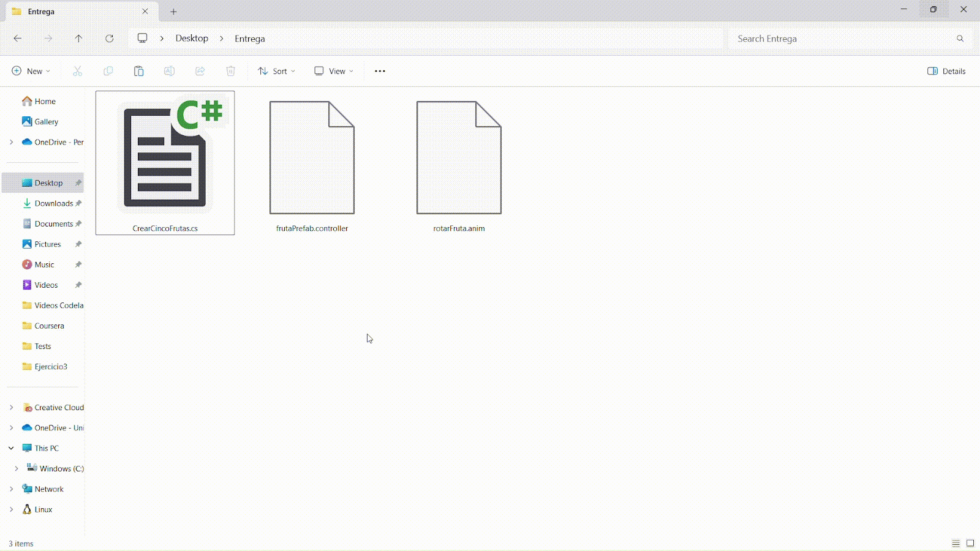Screen dimensions: 980x551
Task: Click the 3 items status text
Action: (21, 544)
